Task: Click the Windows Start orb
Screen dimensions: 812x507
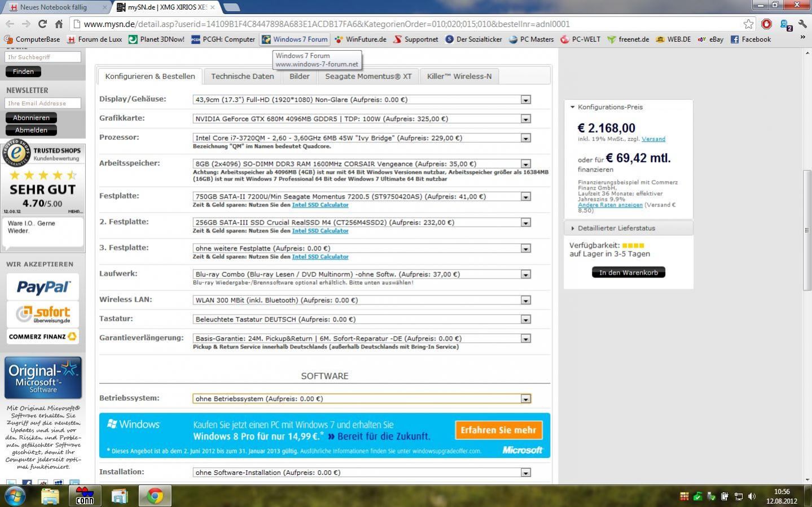Action: (x=15, y=496)
